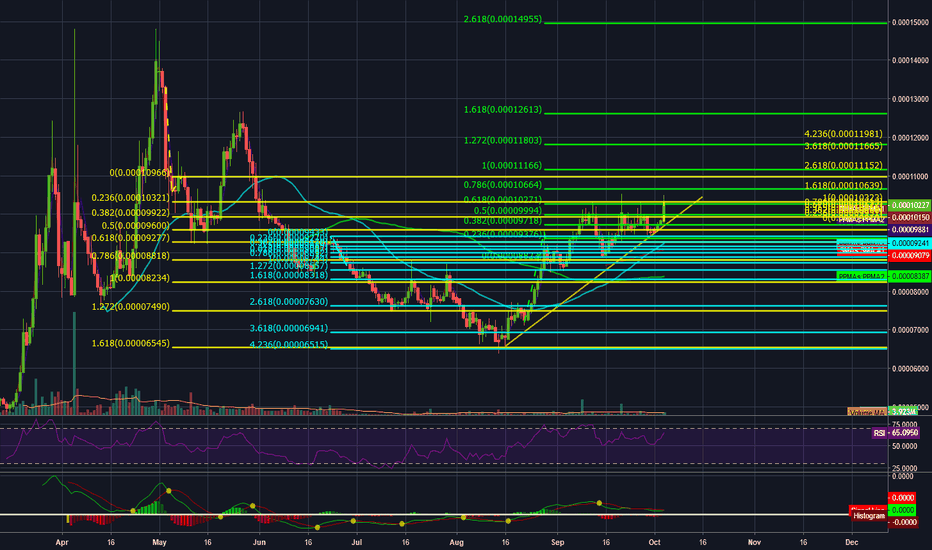Viewport: 932px width, 550px height.
Task: Select the yellow 0.618(0.00009277) level label
Action: [131, 238]
